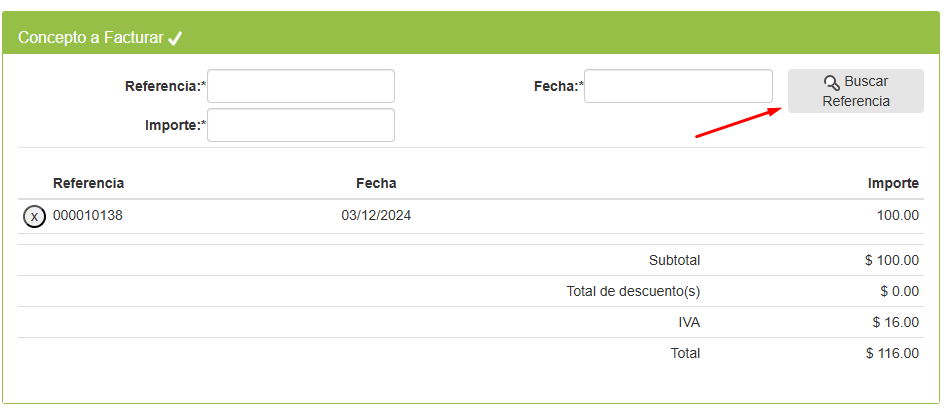Click the date 03/12/2024 in the row
Image resolution: width=944 pixels, height=413 pixels.
376,215
